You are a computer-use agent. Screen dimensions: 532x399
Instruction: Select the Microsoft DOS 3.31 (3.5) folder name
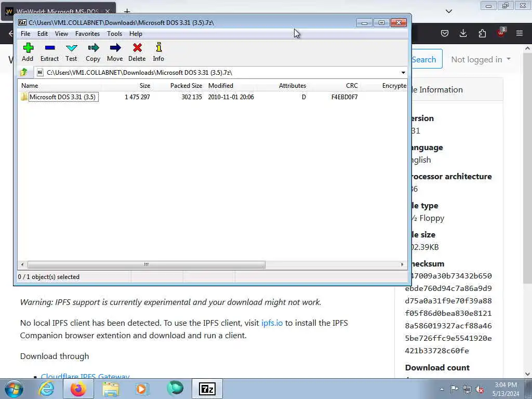63,97
